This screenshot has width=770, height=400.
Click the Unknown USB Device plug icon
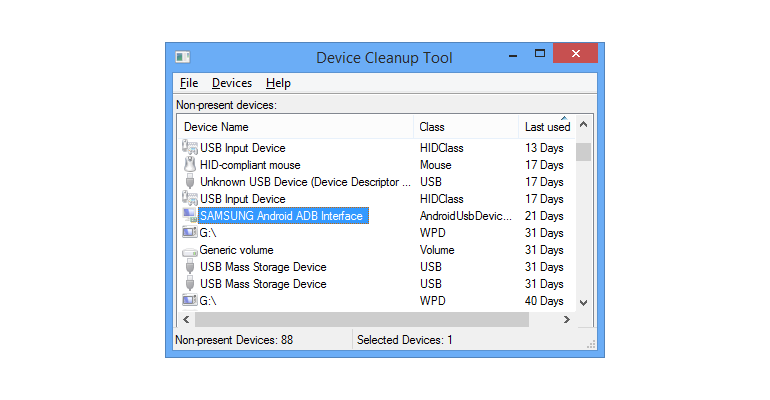pos(190,182)
